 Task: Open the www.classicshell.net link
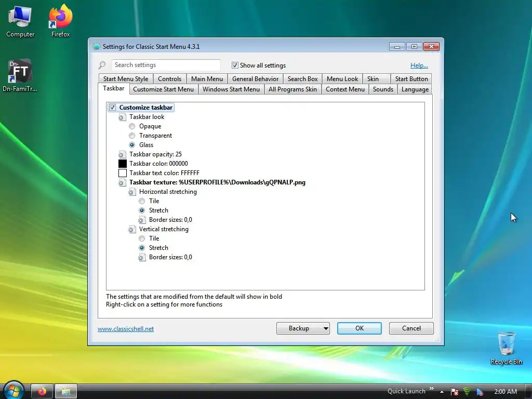click(126, 329)
